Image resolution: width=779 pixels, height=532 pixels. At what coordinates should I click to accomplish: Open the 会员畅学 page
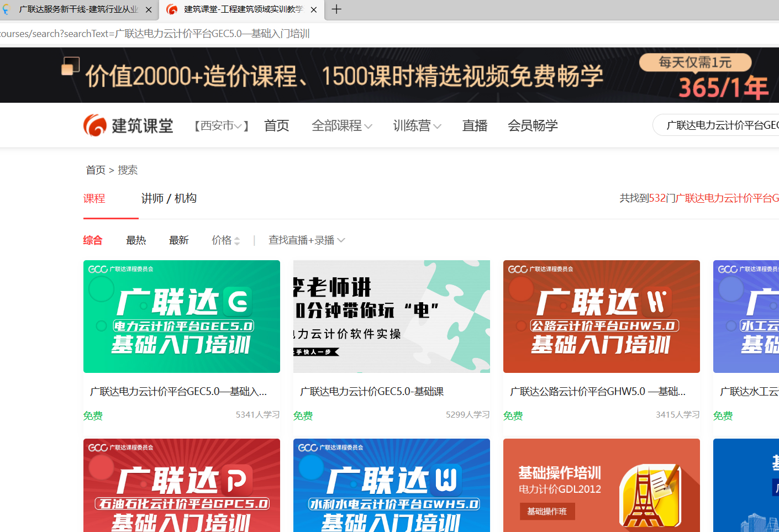point(533,126)
